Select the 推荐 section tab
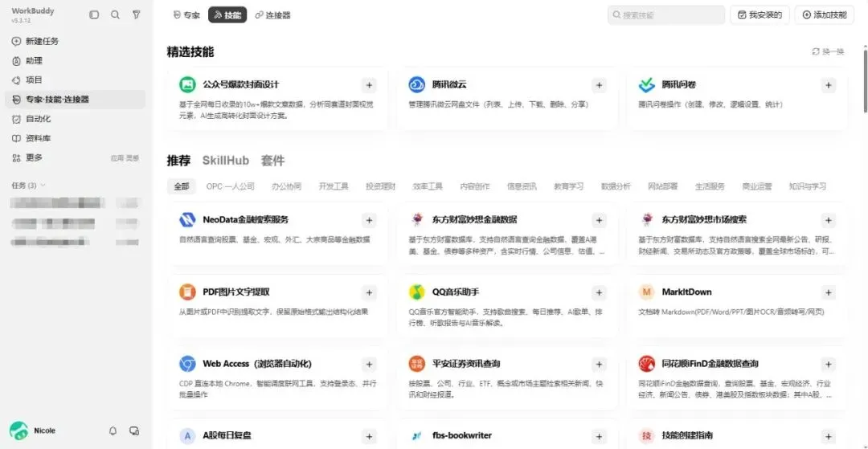Screen dimensions: 868x449 [178, 161]
